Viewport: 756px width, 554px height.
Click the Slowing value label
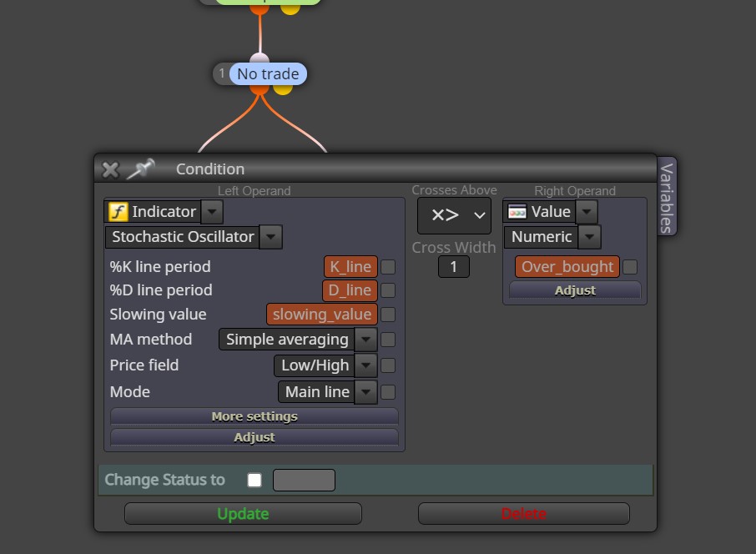[x=159, y=315]
